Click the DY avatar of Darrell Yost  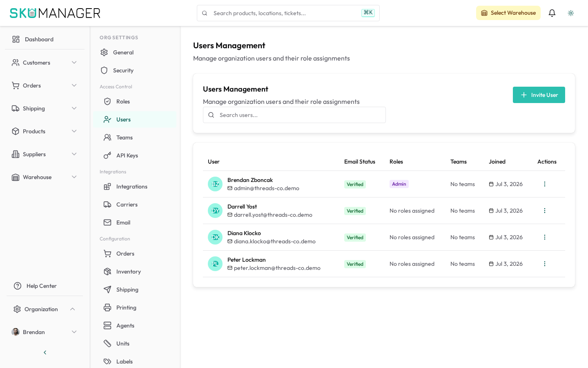click(215, 211)
